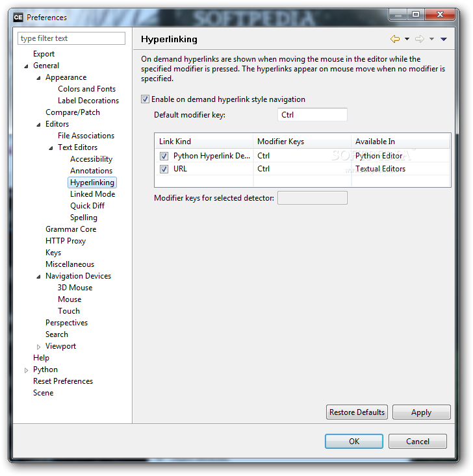Expand the Python tree node
Viewport: 473px width, 476px height.
pyautogui.click(x=26, y=370)
